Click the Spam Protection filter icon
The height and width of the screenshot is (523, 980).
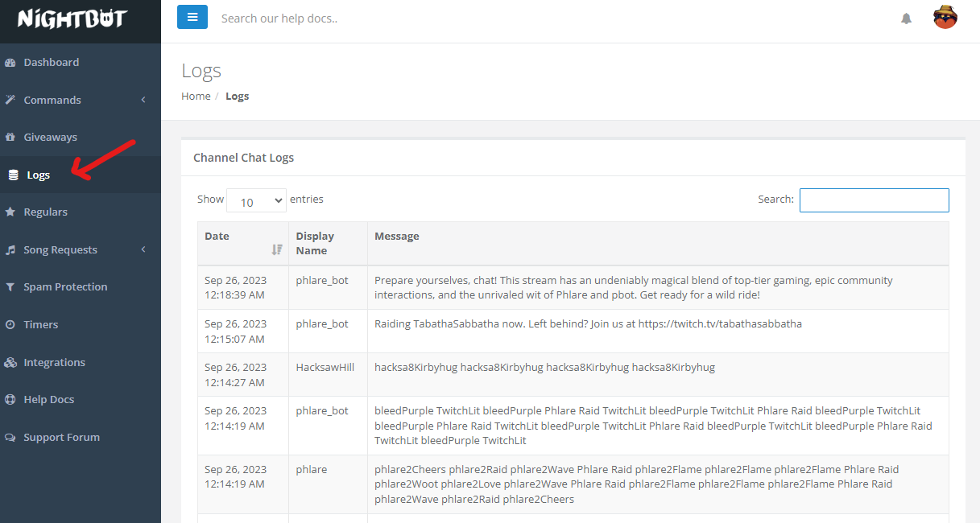[10, 286]
